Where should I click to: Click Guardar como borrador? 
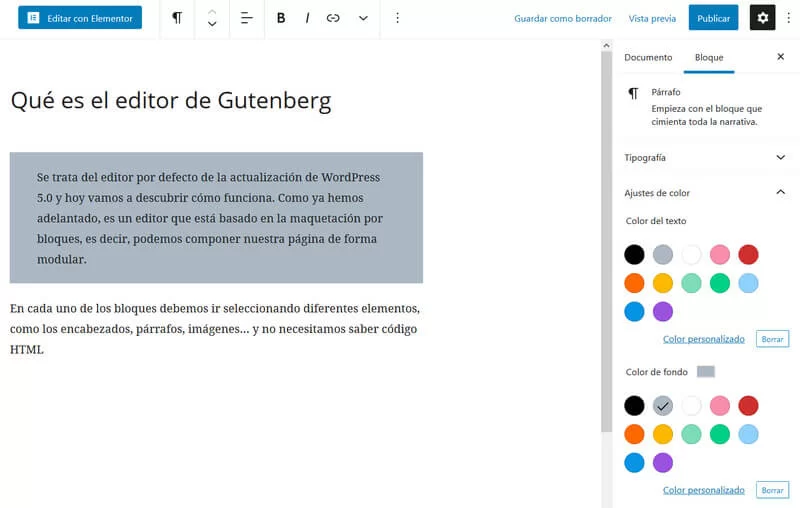(x=563, y=18)
